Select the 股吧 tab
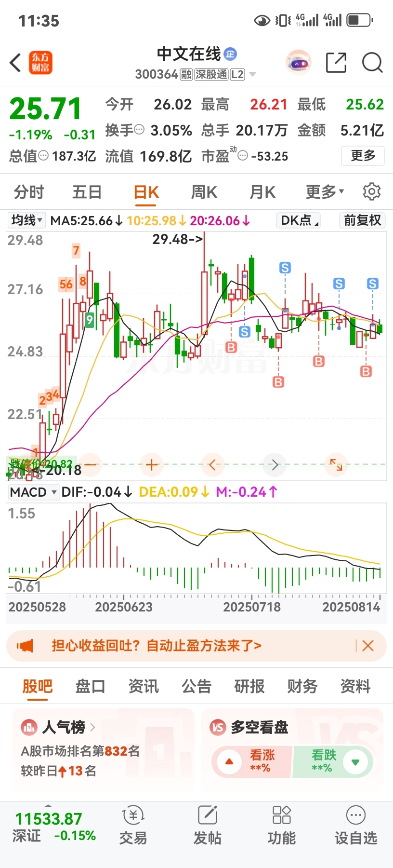The height and width of the screenshot is (868, 393). [37, 686]
